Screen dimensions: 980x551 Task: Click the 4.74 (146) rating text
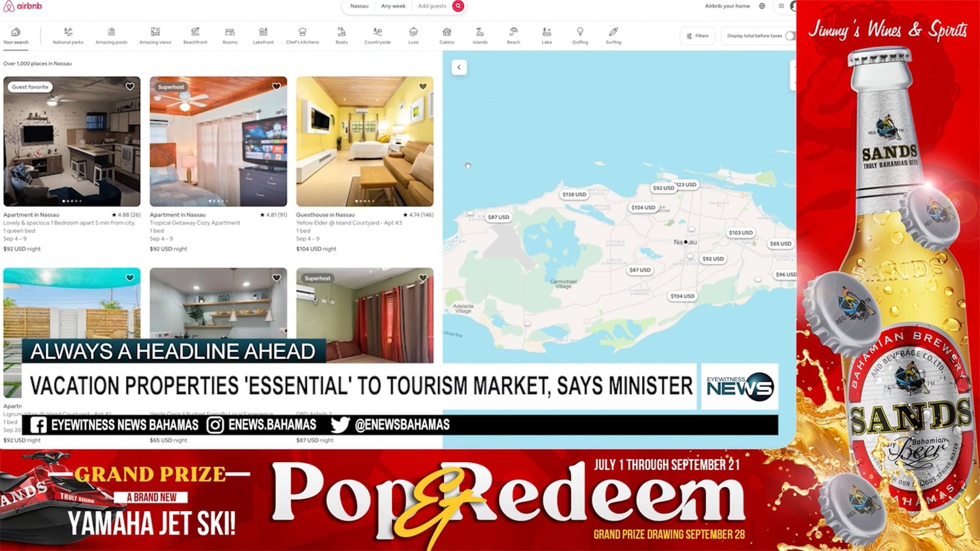click(x=418, y=215)
